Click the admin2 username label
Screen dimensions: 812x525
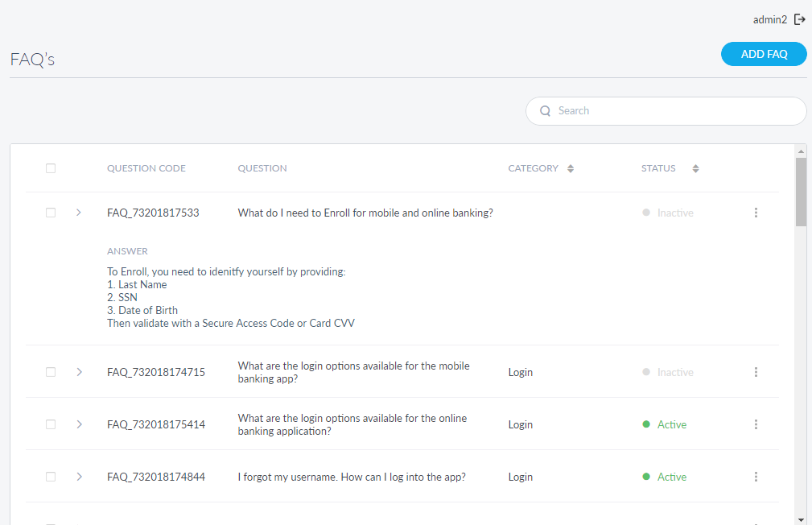(769, 19)
